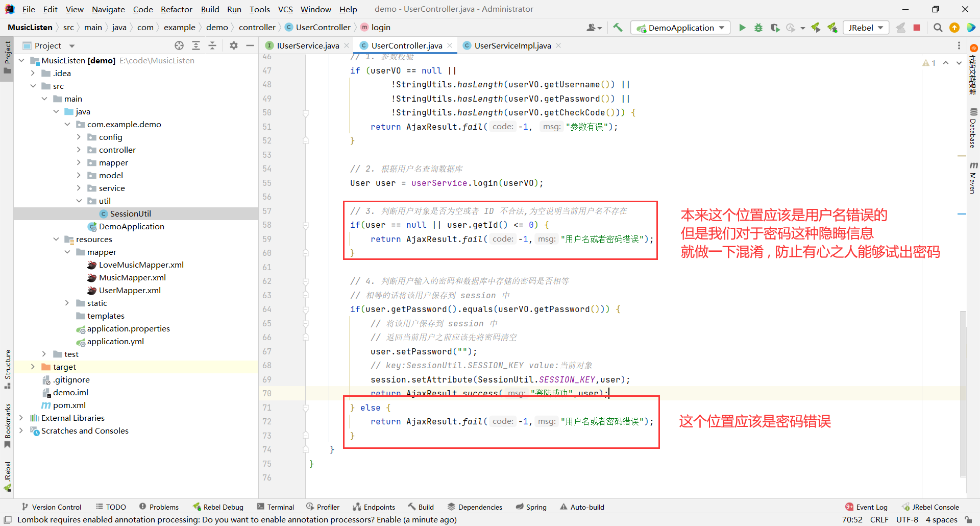This screenshot has height=526, width=980.
Task: Toggle code fold at line 71
Action: click(306, 408)
